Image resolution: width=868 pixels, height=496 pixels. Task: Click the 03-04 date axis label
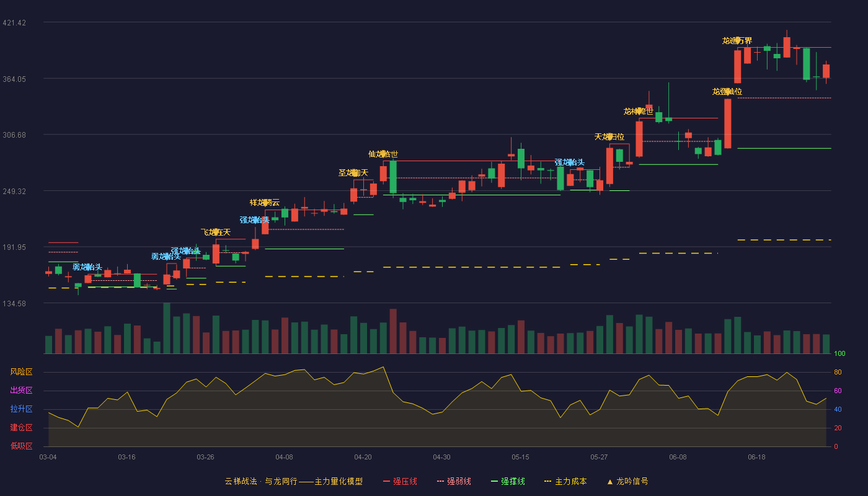pyautogui.click(x=48, y=457)
